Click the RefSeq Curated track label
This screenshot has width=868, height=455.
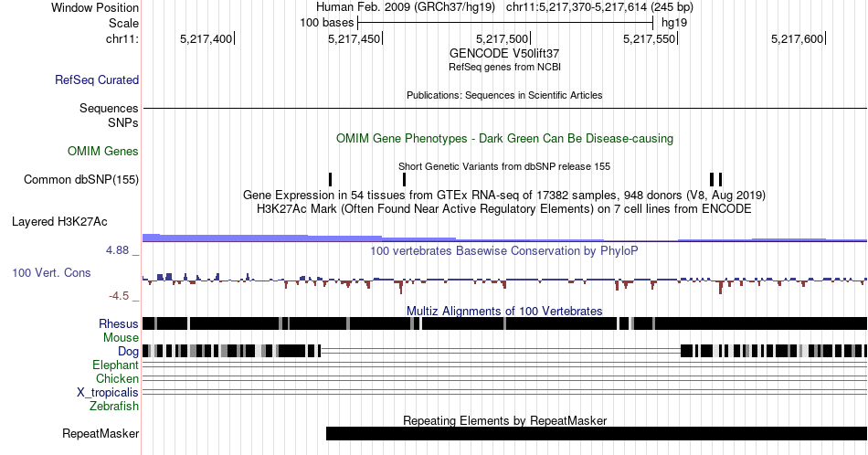point(96,79)
